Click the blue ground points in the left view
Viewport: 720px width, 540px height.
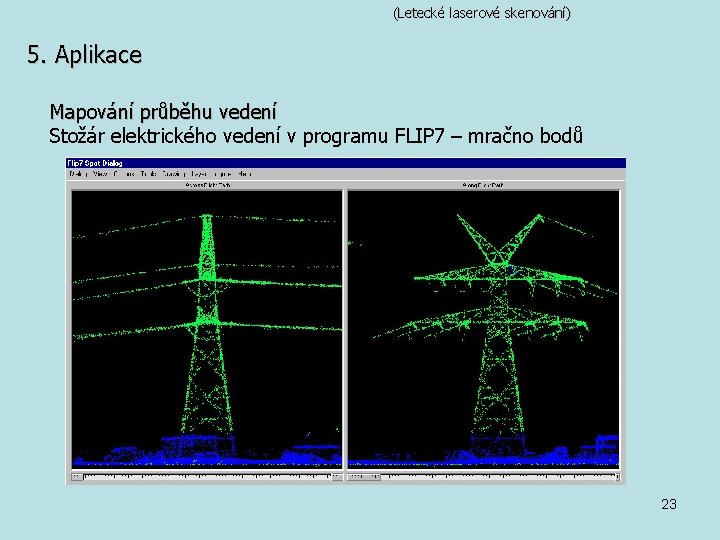(x=207, y=452)
